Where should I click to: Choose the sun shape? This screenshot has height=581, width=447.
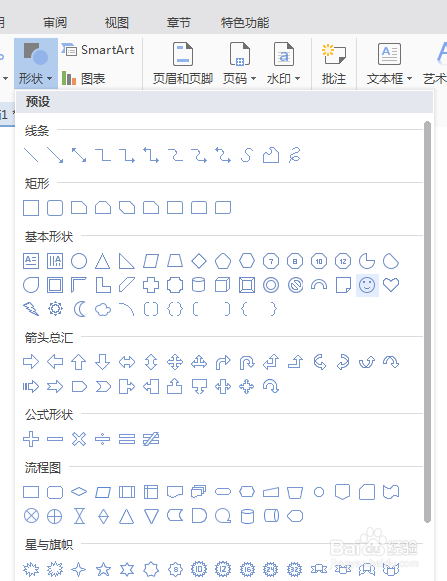pyautogui.click(x=55, y=309)
